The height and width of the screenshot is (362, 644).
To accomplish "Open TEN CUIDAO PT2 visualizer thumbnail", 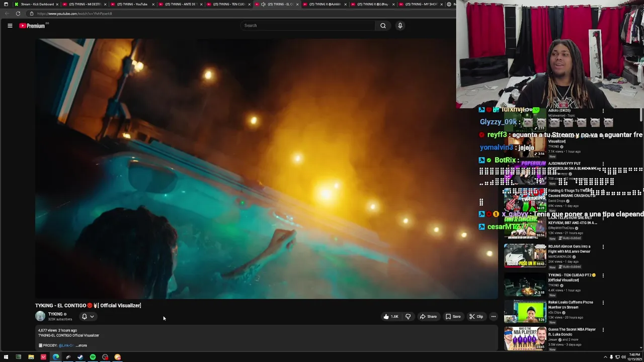I will (525, 284).
